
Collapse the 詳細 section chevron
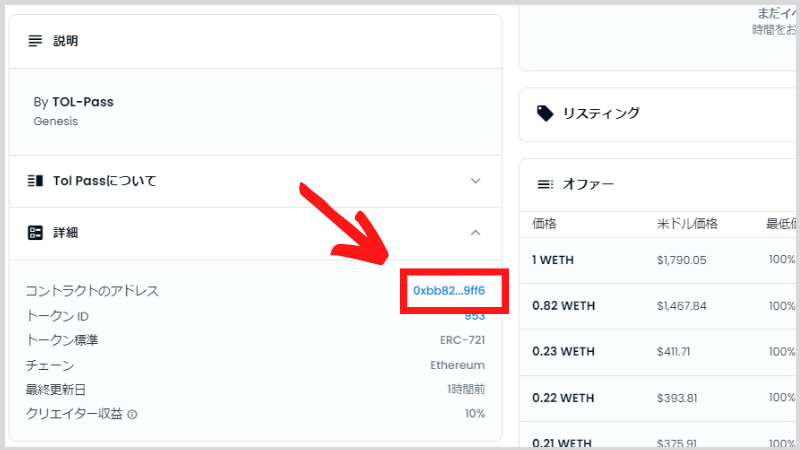click(476, 233)
